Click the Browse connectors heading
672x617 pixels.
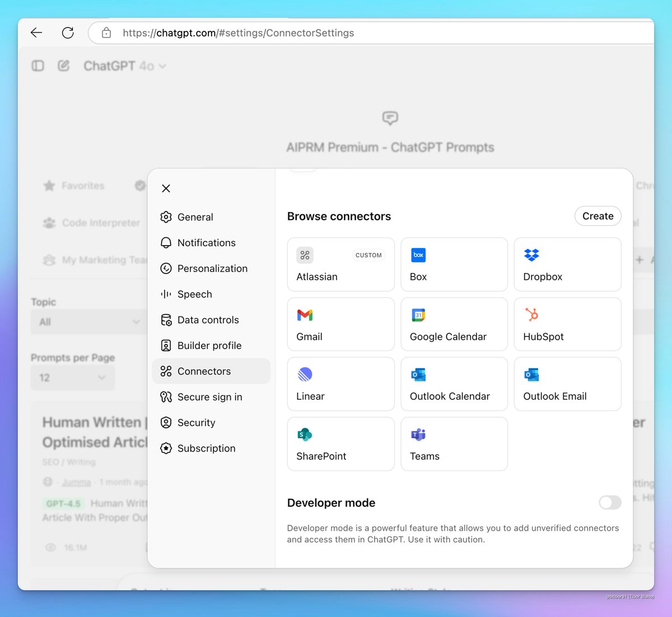339,217
